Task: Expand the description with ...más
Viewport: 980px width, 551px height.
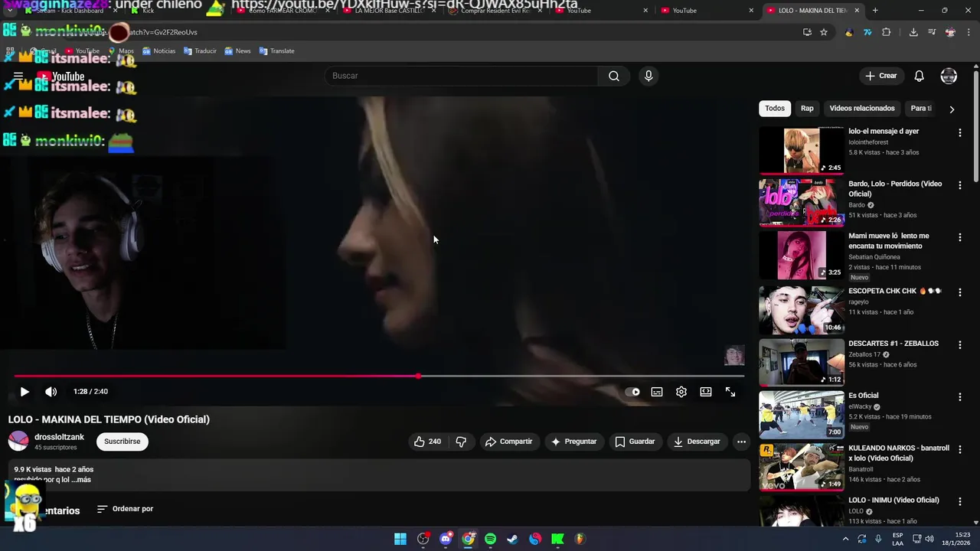Action: 81,480
